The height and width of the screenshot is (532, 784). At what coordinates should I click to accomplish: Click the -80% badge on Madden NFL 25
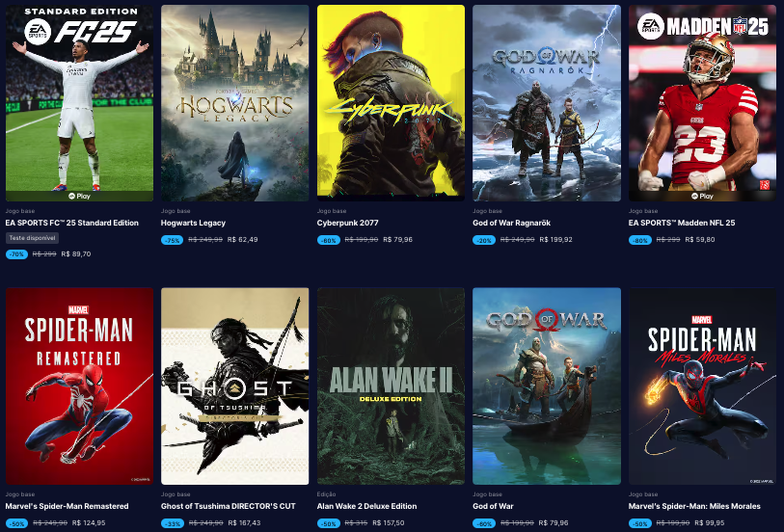coord(640,240)
